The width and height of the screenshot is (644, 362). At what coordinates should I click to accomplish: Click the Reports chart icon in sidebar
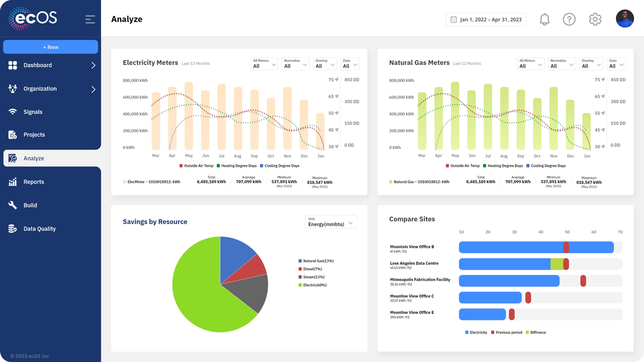coord(13,182)
